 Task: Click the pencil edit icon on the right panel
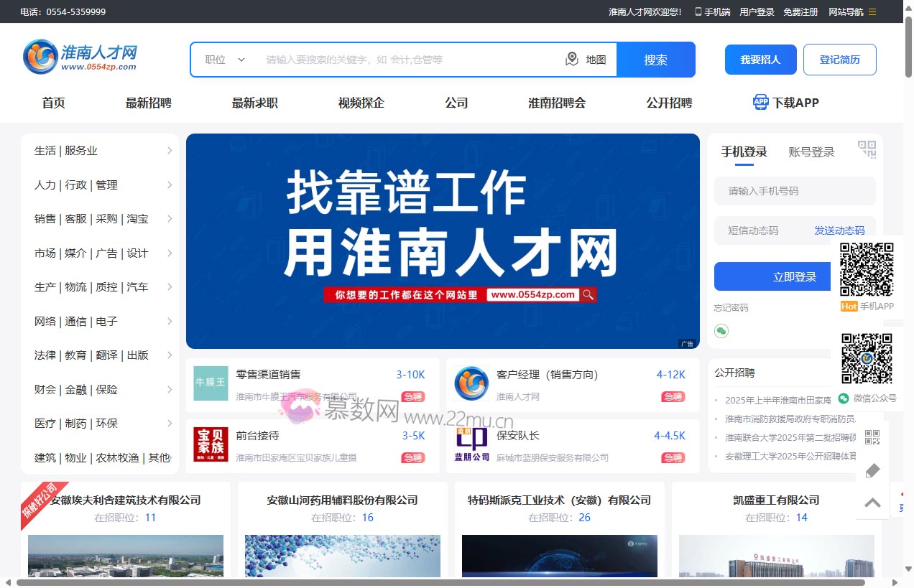click(872, 470)
